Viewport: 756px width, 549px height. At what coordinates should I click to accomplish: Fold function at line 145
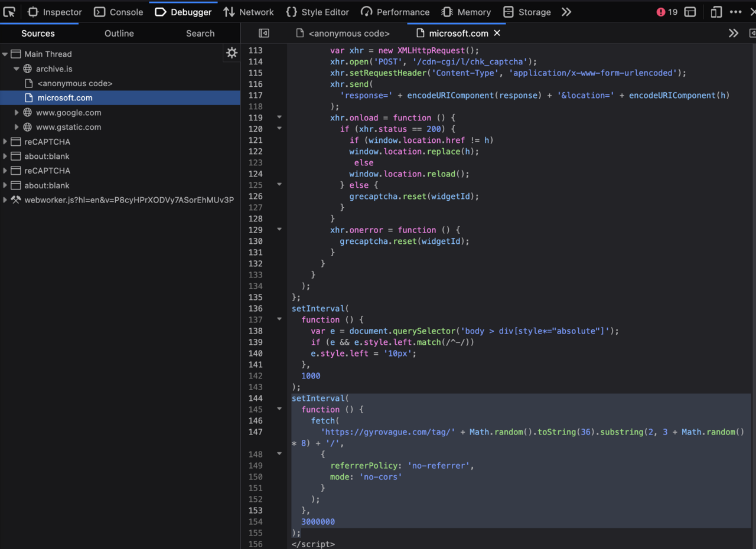click(x=279, y=409)
